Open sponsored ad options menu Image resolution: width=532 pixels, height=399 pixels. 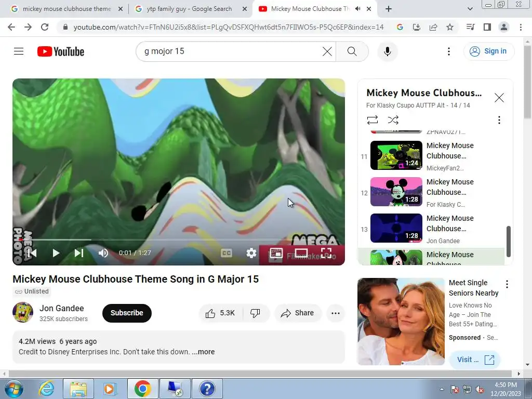[x=507, y=284]
